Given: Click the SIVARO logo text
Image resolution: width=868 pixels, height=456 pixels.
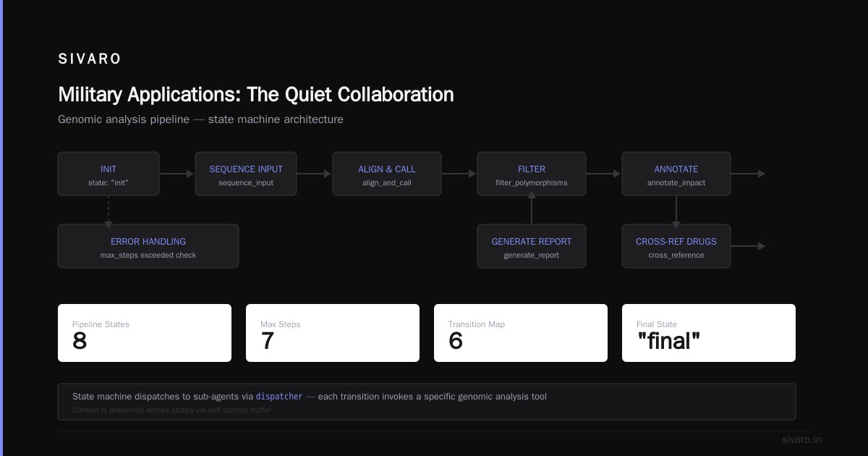Looking at the screenshot, I should (x=90, y=59).
